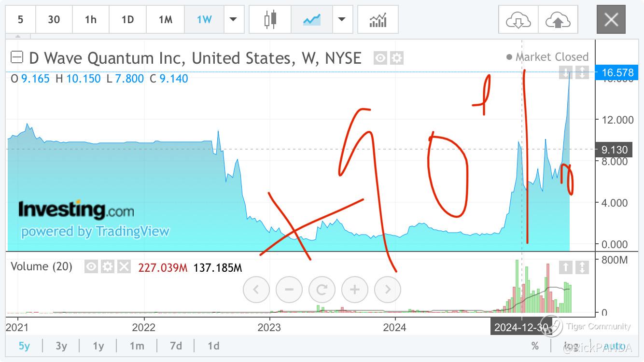The image size is (644, 362).
Task: Toggle visibility eye for D Wave Quantum series
Action: pyautogui.click(x=381, y=58)
